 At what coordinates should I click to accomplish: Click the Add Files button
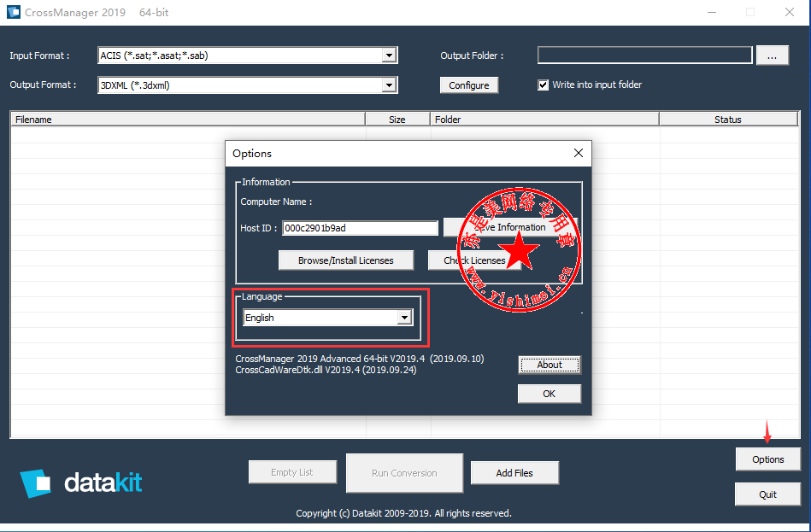(x=514, y=473)
